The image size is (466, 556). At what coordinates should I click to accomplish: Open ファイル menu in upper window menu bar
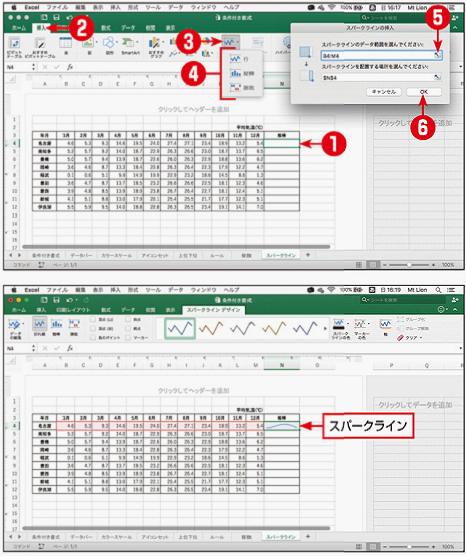[x=57, y=7]
